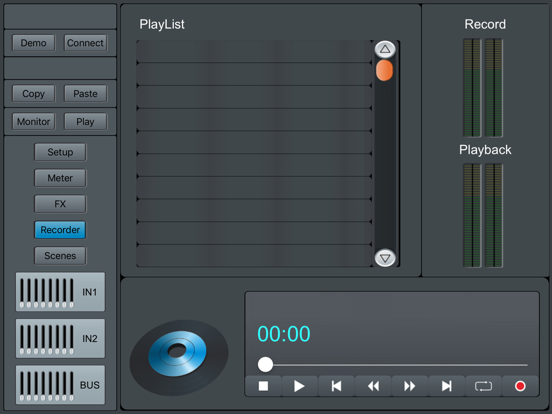
Task: Open the Meter page
Action: click(x=60, y=178)
